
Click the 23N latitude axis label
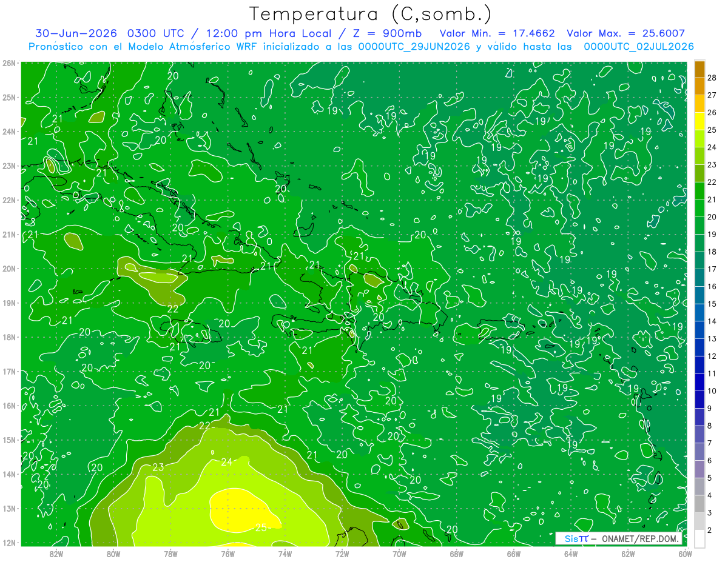coord(8,166)
